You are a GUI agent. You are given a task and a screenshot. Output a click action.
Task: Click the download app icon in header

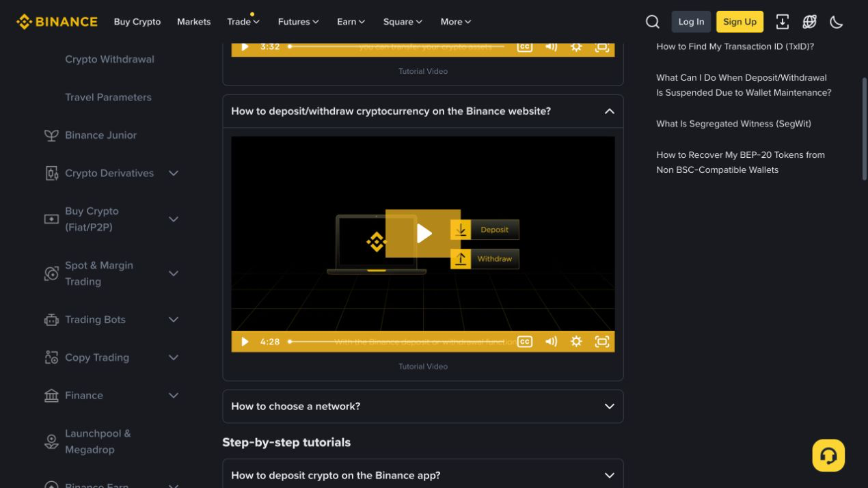coord(783,22)
